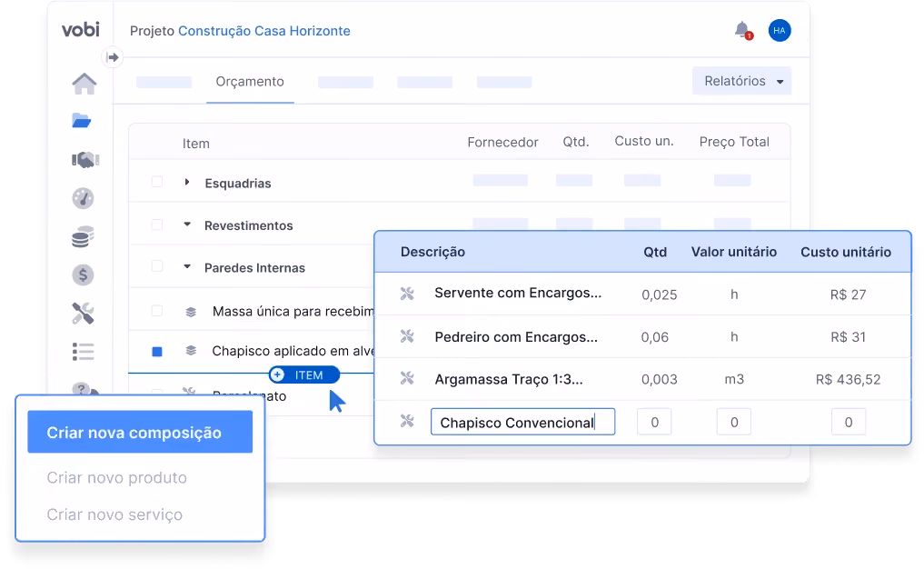Screen dimensions: 924x569
Task: Click the layers icon beside Massa única row
Action: 191,312
